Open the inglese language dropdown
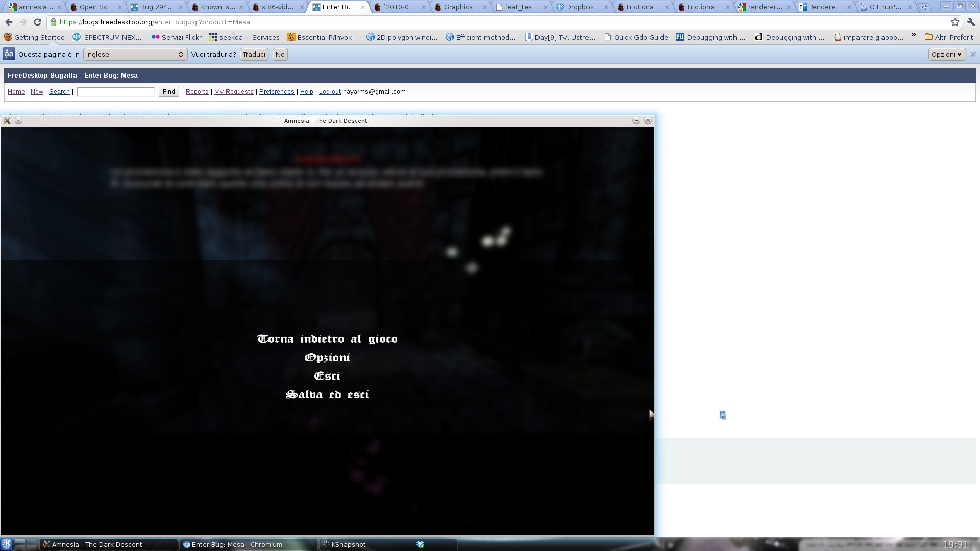 pos(135,54)
